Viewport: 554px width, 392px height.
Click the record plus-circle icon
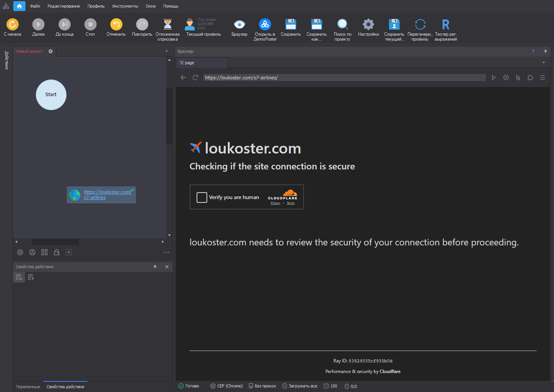coord(506,77)
